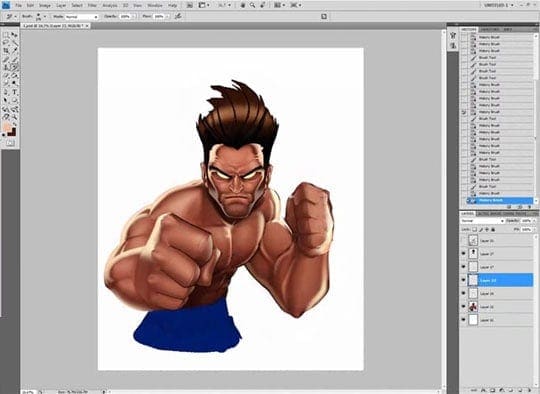This screenshot has height=394, width=540.
Task: Select the Move tool
Action: [x=14, y=35]
